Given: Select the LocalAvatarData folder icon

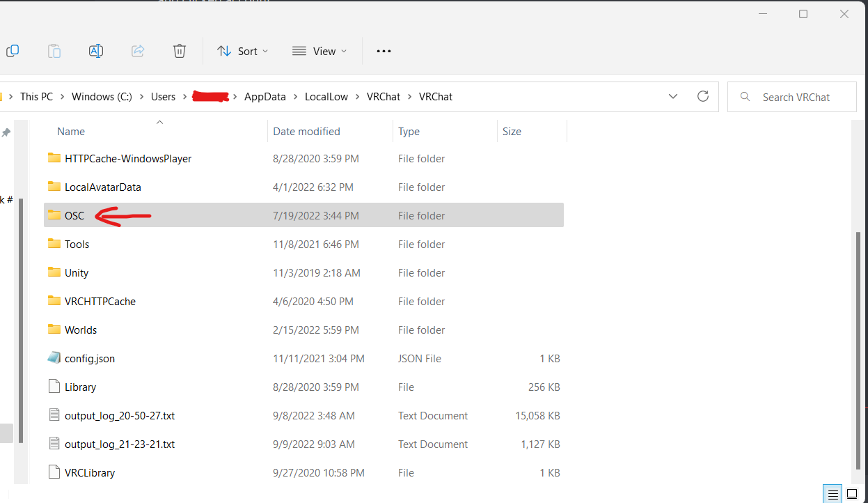Looking at the screenshot, I should 54,187.
